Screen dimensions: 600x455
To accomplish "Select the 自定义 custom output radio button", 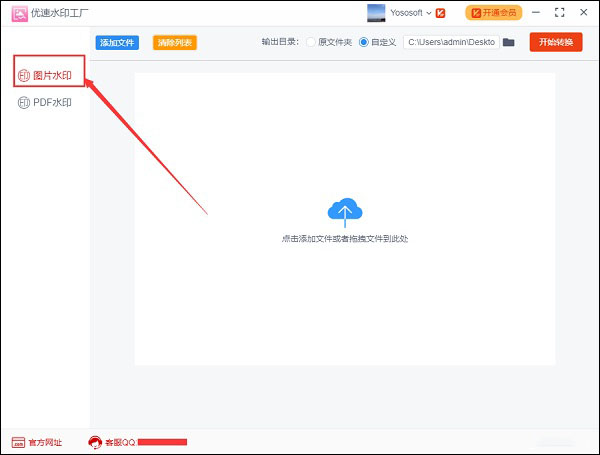I will (364, 42).
